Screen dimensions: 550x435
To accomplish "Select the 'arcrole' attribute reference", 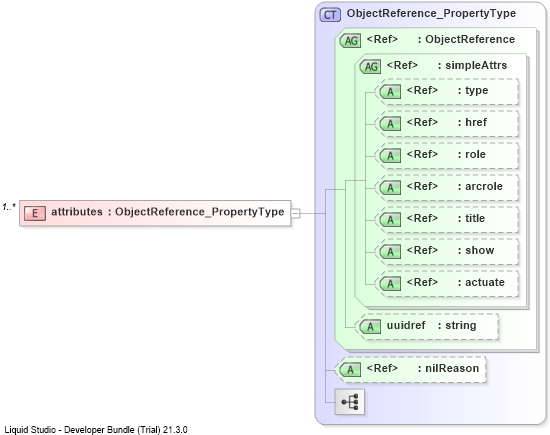I will tap(446, 187).
